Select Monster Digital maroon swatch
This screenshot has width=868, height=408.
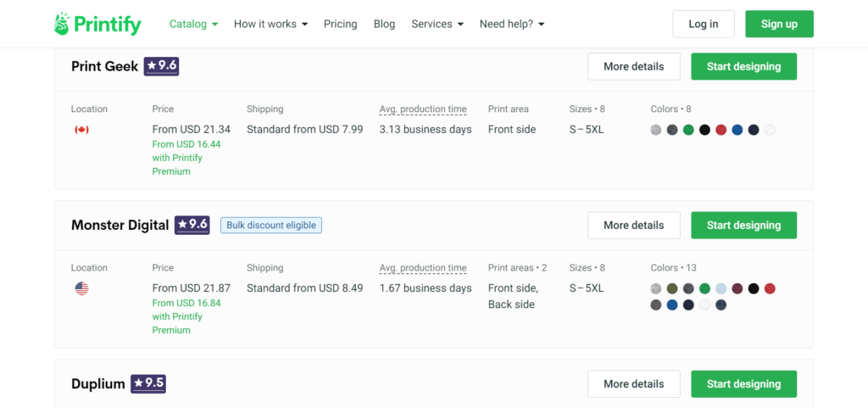737,288
